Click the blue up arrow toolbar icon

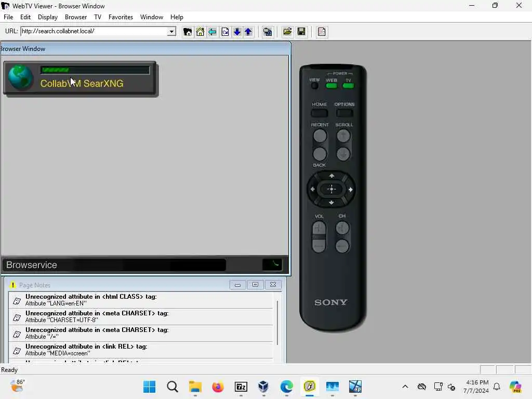[248, 32]
